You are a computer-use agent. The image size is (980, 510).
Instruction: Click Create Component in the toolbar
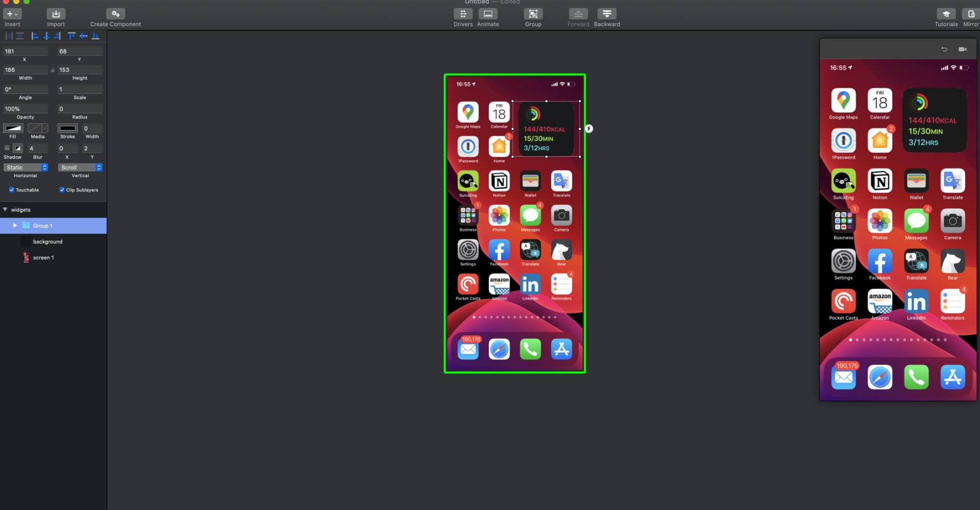click(116, 14)
